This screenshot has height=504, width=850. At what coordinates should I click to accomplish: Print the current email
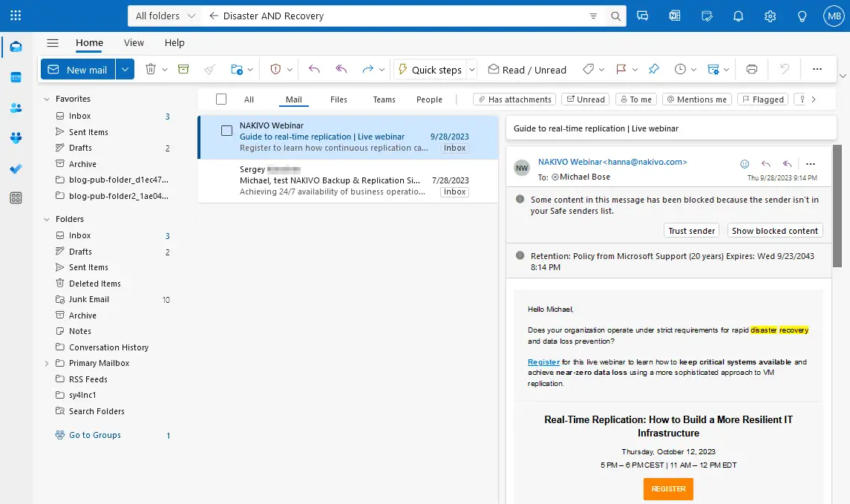[x=751, y=69]
